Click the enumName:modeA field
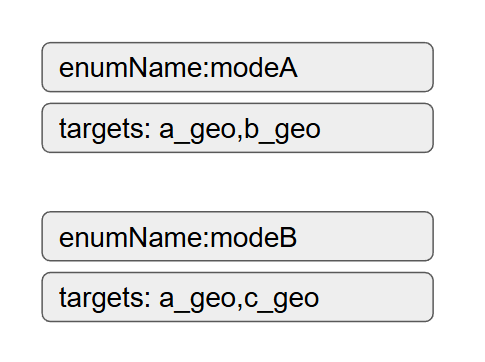This screenshot has height=362, width=485. (x=237, y=67)
